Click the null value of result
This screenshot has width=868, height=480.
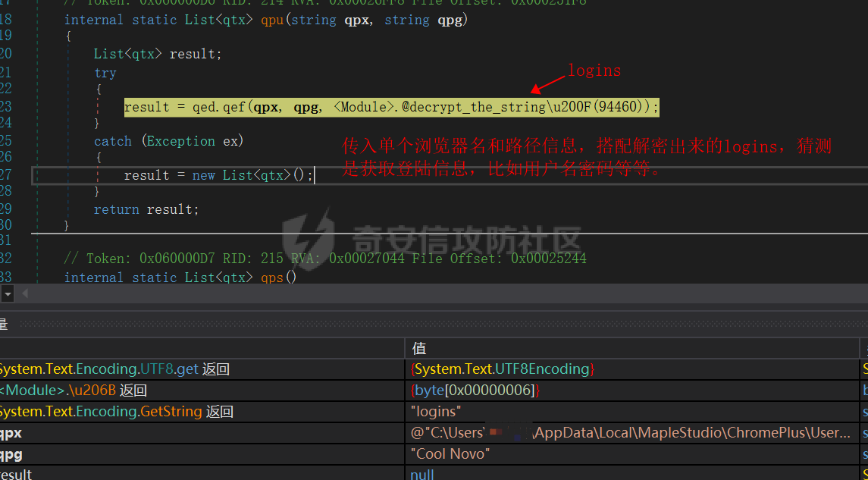coord(422,474)
